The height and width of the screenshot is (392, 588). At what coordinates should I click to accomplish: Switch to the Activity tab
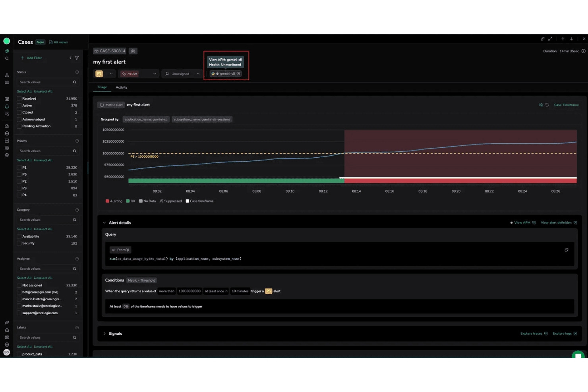click(x=122, y=87)
